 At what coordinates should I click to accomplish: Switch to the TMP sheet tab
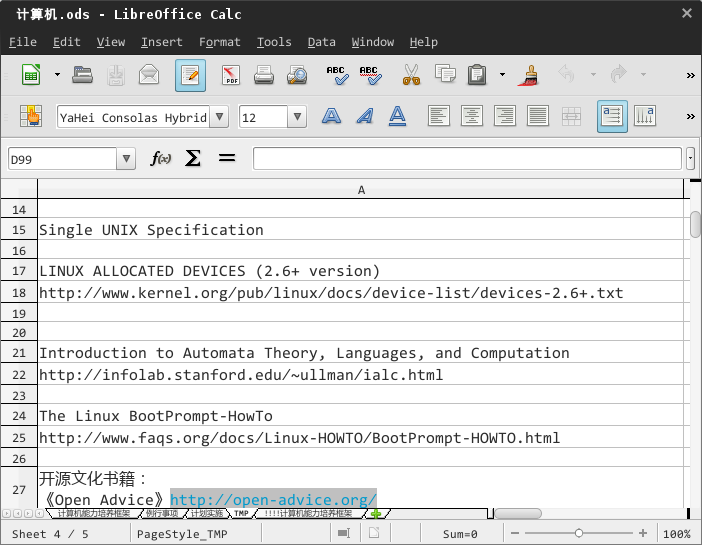[x=241, y=514]
